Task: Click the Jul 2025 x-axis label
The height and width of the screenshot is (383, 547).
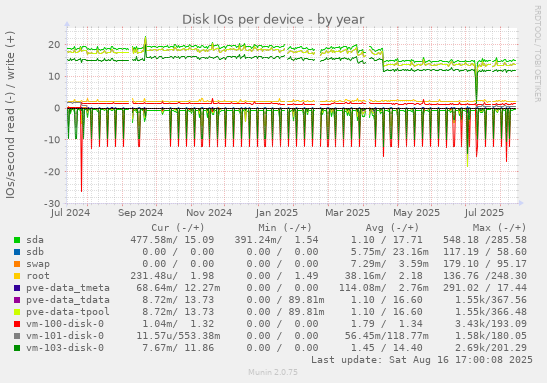Action: (x=484, y=213)
